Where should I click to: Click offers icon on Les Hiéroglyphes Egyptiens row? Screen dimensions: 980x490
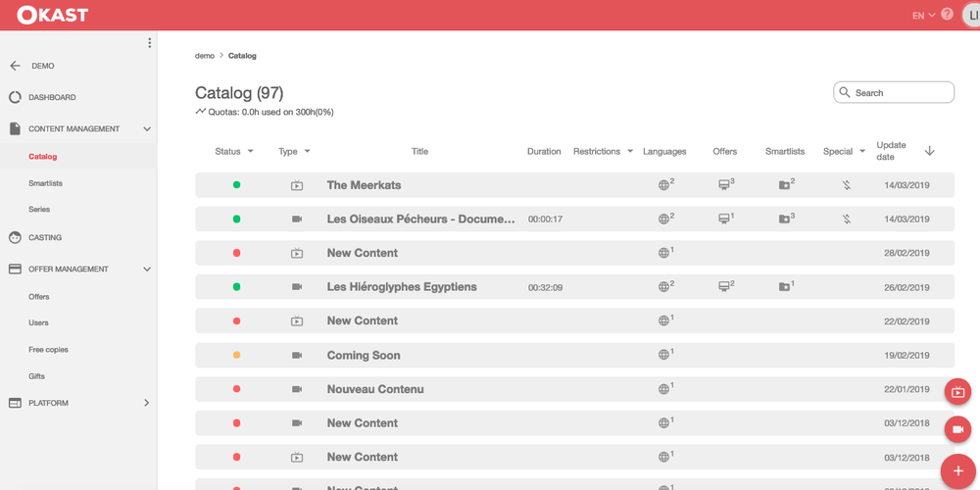pyautogui.click(x=725, y=287)
